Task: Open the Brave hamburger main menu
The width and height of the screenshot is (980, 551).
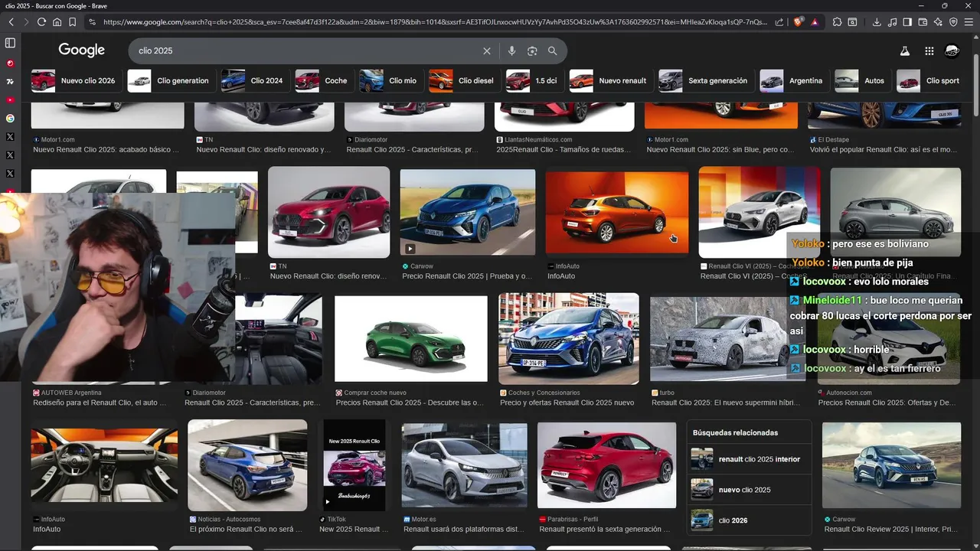Action: pos(969,22)
